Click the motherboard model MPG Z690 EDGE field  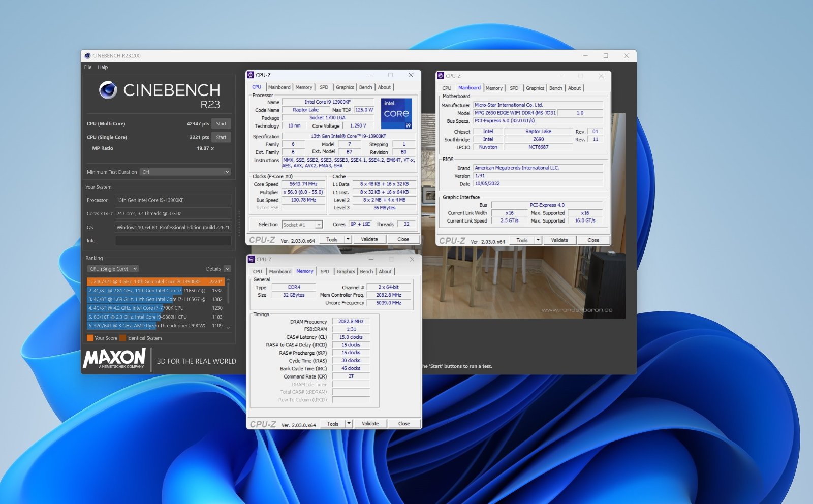[x=515, y=113]
